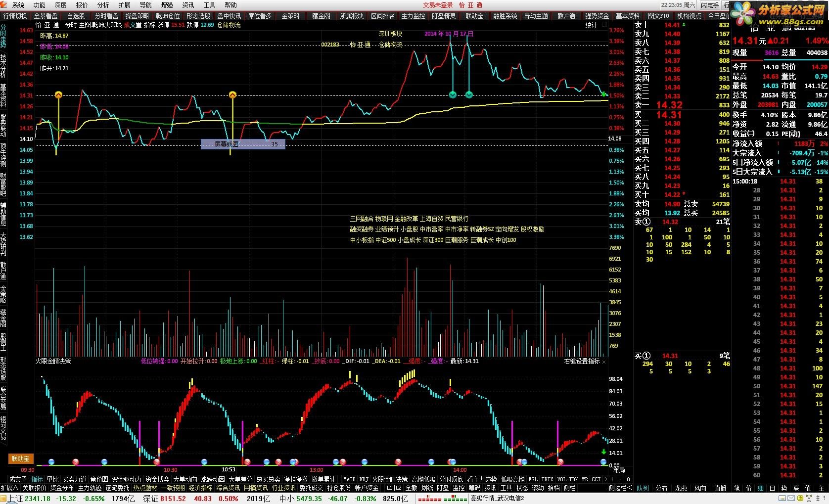Select the 联 view toggle

point(796,488)
